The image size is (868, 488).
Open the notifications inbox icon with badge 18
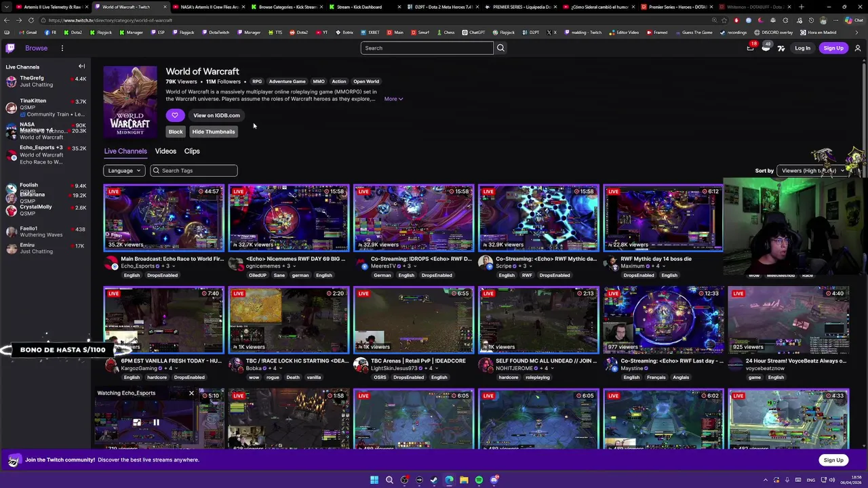click(750, 47)
